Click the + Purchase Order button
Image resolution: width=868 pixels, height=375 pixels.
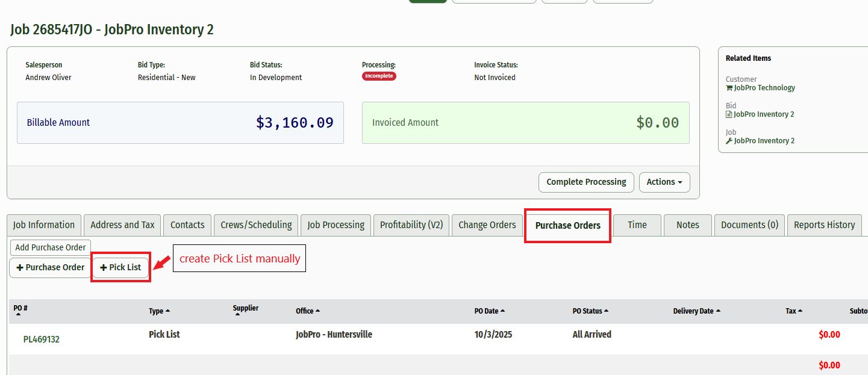(x=51, y=267)
